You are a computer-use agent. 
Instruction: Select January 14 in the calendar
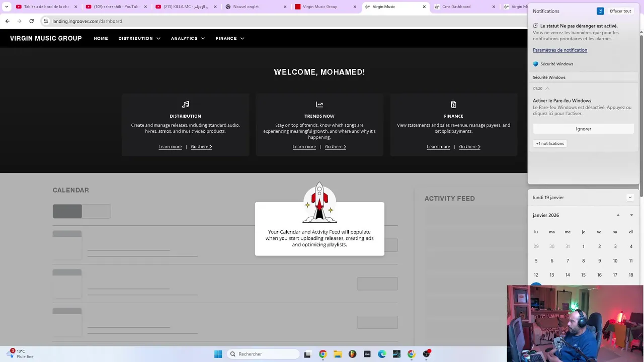(568, 275)
